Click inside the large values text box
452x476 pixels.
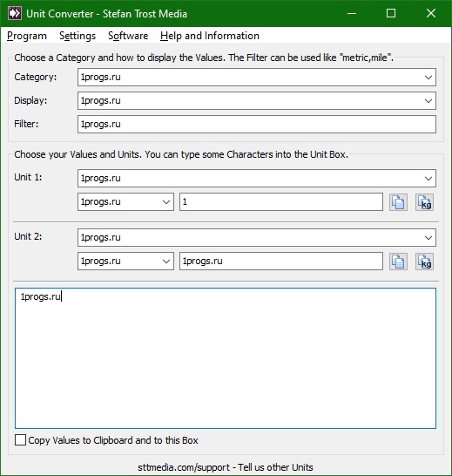[x=226, y=358]
